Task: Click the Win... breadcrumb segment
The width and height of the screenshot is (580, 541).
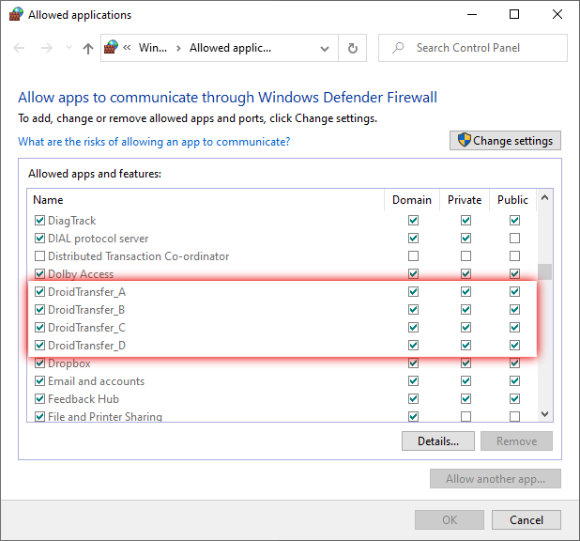Action: click(153, 48)
